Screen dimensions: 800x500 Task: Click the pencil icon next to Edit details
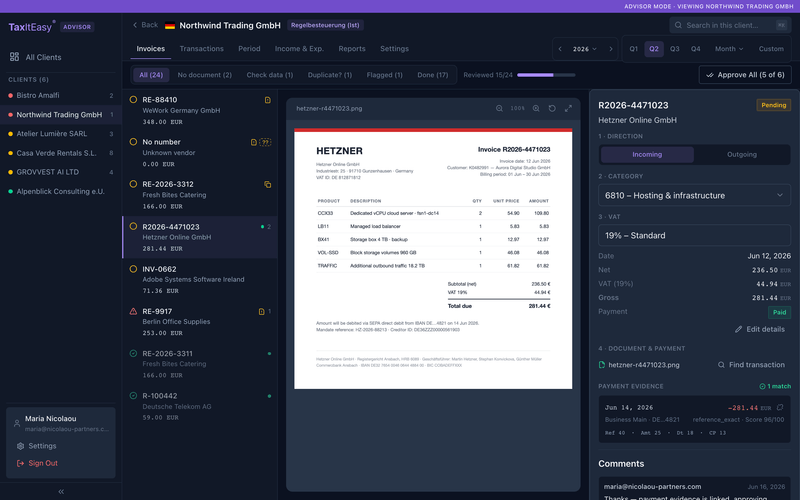pos(738,329)
